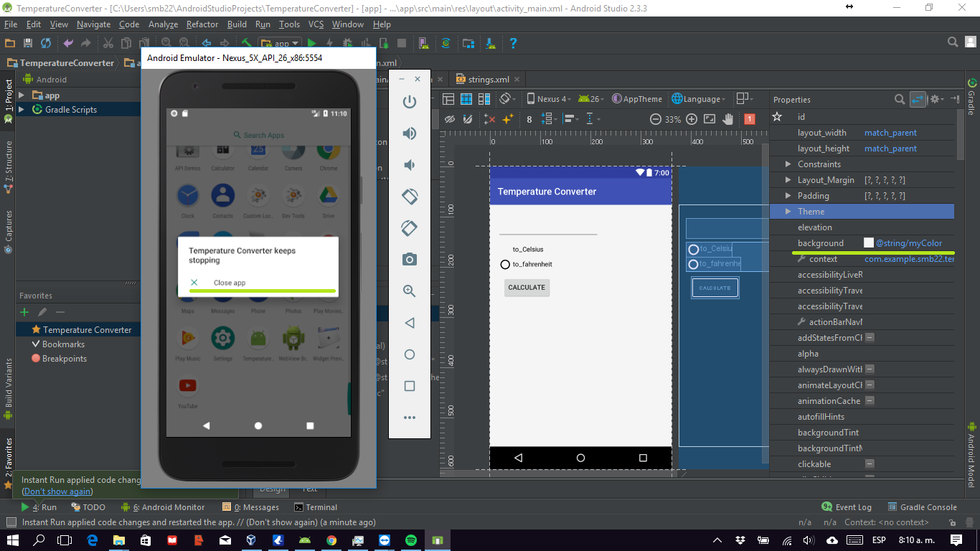The width and height of the screenshot is (980, 551).
Task: Toggle the view all properties arrows button
Action: tap(918, 100)
